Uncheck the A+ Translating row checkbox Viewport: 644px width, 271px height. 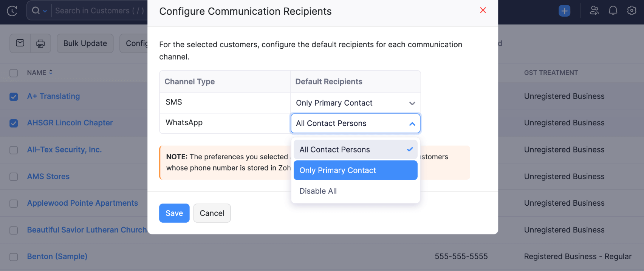coord(14,97)
